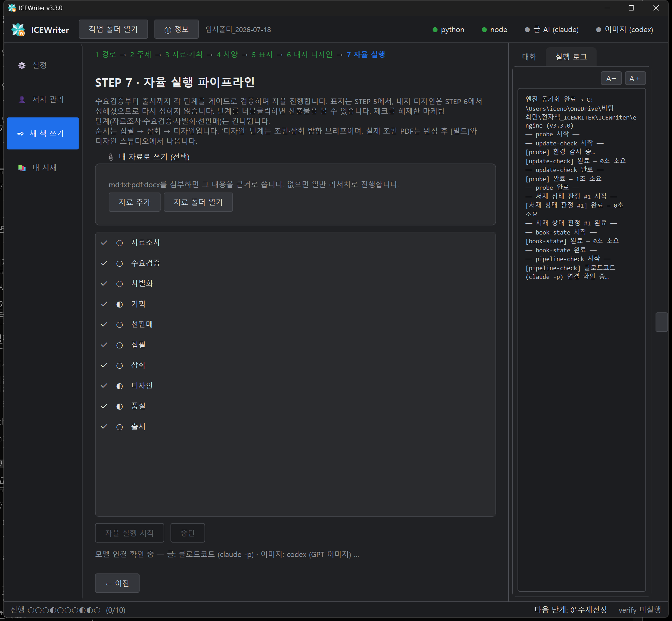Click the pen icon in 새 책 쓰기
The width and height of the screenshot is (672, 621).
click(x=21, y=133)
